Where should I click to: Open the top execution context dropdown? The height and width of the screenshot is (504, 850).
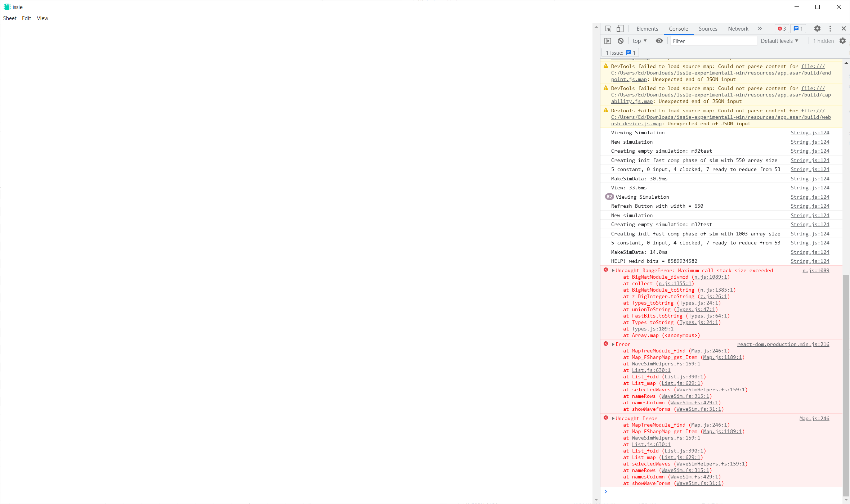(x=639, y=41)
